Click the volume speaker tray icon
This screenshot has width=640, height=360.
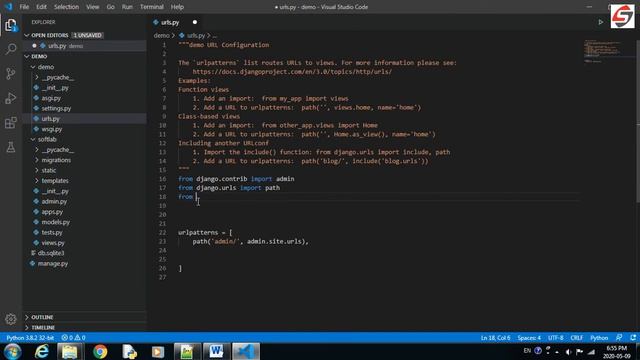569,351
